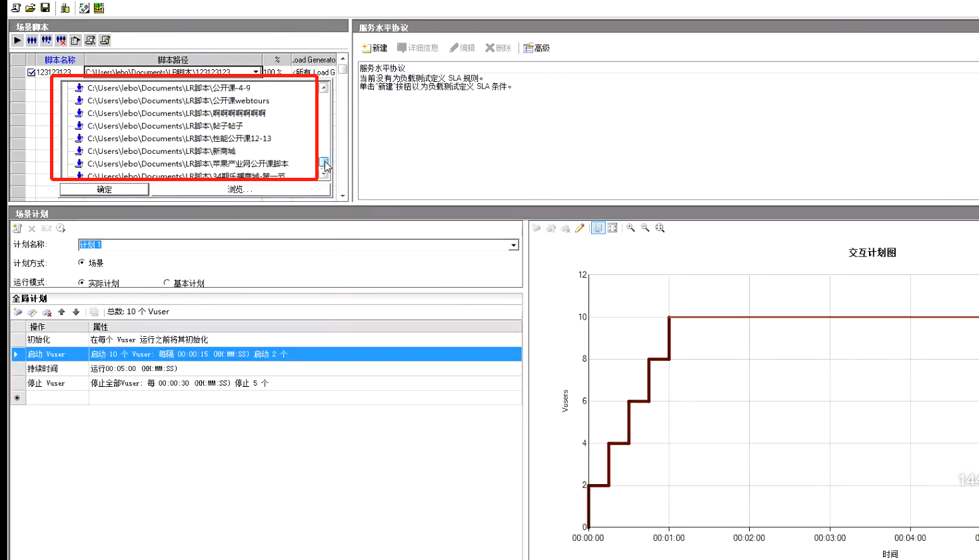Click the % column header
The width and height of the screenshot is (979, 560).
[x=277, y=60]
